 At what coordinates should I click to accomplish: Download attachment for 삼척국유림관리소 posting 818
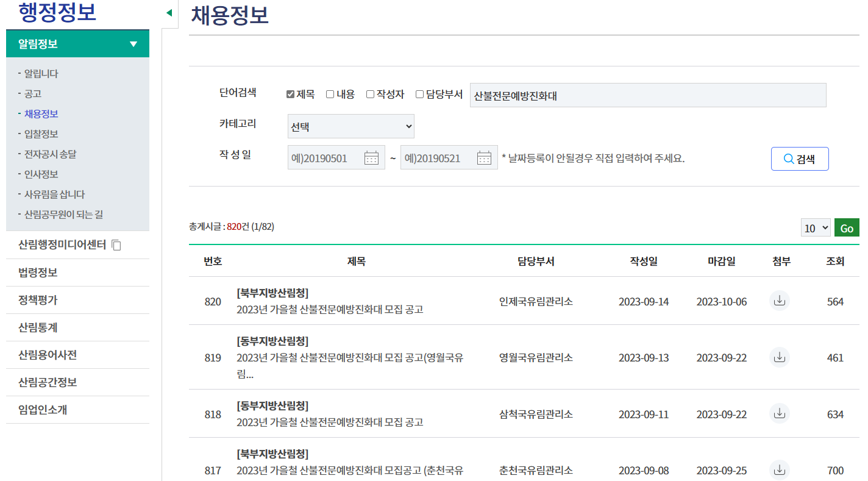[x=779, y=413]
